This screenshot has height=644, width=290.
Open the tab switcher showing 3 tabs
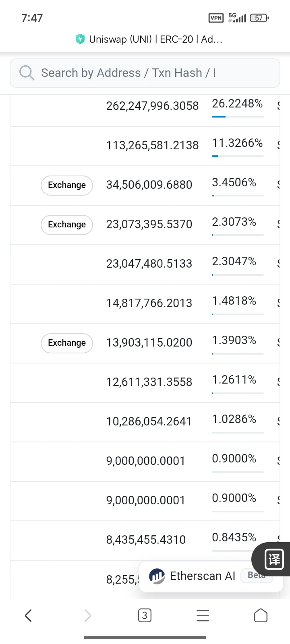145,615
